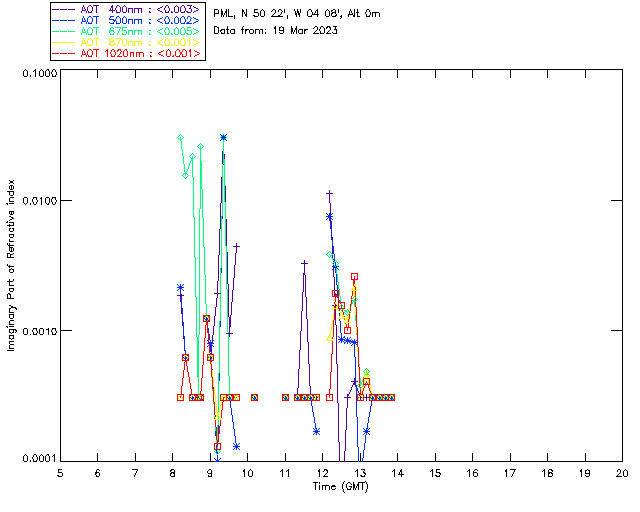
Task: Click x-axis tick label 10
Action: coord(247,473)
